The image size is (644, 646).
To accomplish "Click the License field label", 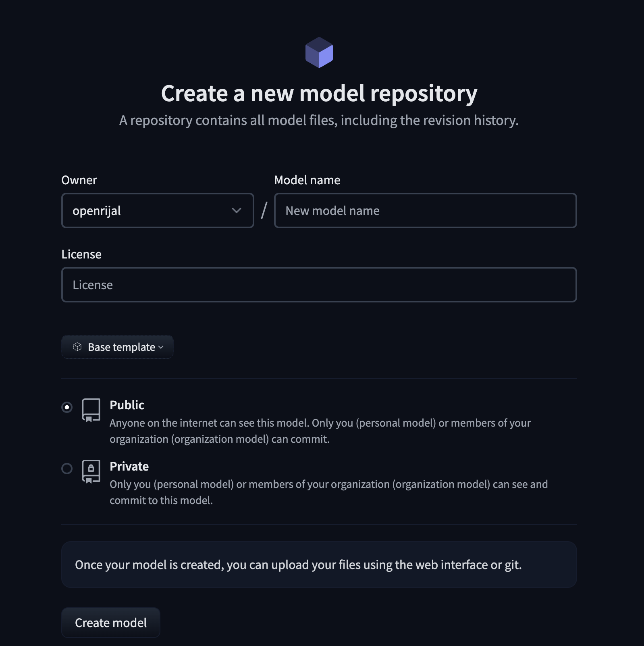I will (x=81, y=254).
